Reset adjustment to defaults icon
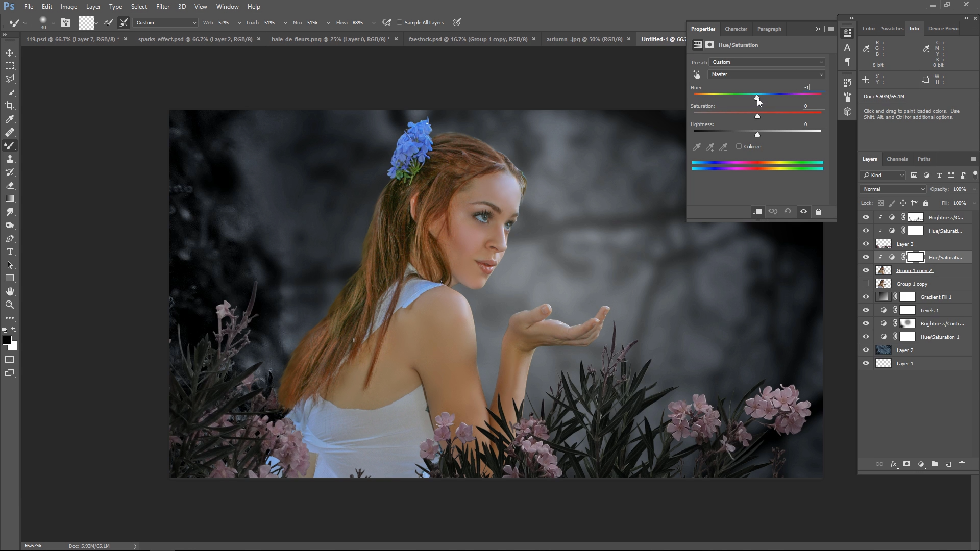Viewport: 980px width, 551px height. (x=788, y=212)
